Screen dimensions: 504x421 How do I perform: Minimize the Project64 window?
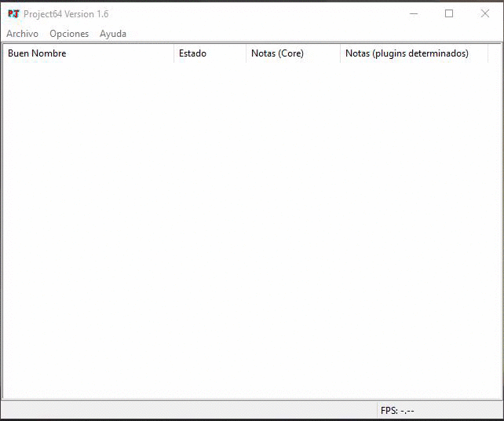pos(414,13)
